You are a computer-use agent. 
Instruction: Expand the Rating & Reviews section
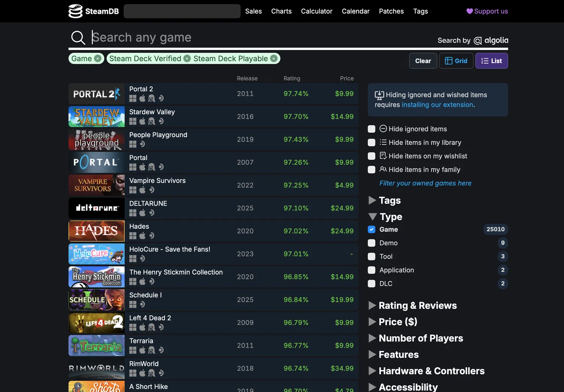tap(412, 306)
